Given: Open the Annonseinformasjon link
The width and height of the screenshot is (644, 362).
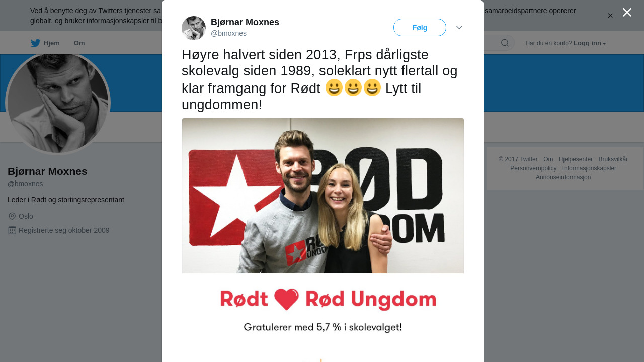Looking at the screenshot, I should [563, 177].
